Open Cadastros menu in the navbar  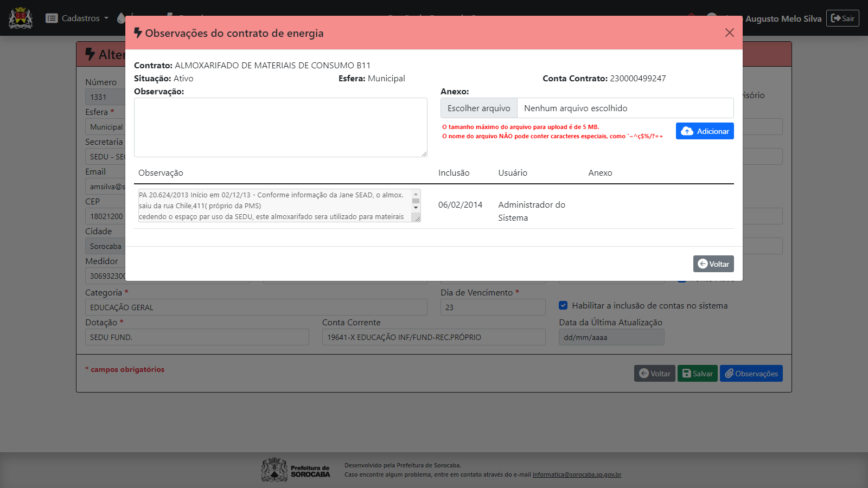coord(77,18)
